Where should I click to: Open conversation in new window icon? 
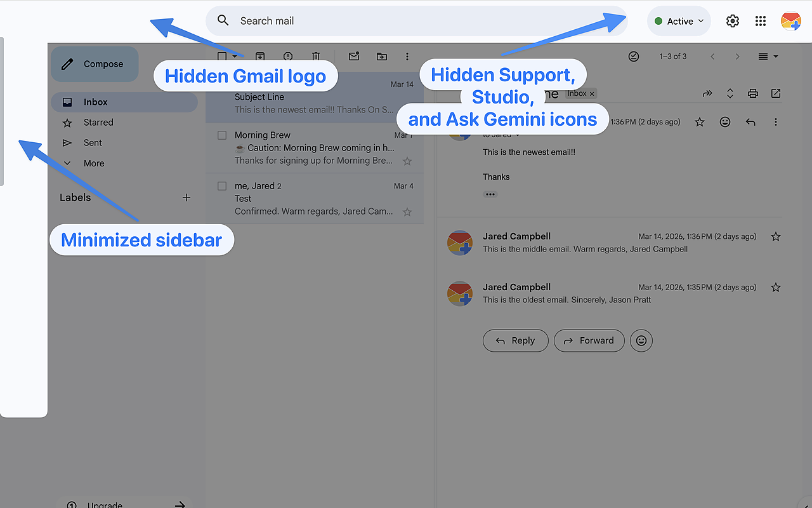click(775, 93)
